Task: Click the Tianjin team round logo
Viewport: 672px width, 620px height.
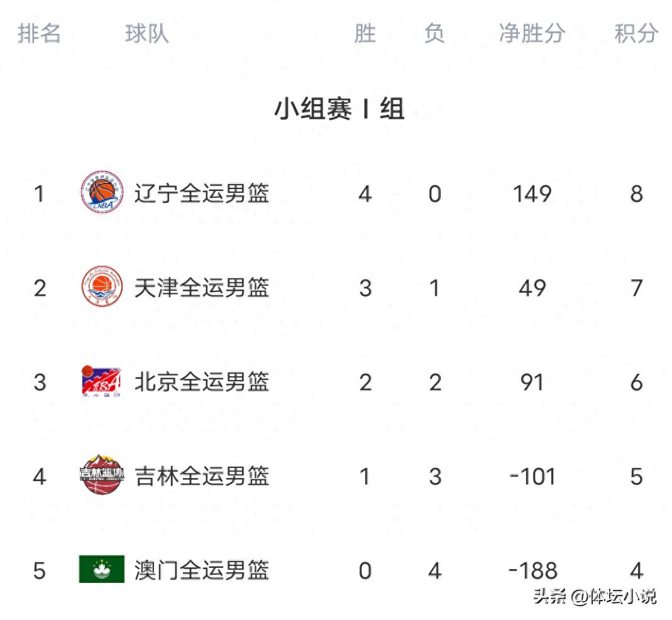Action: tap(102, 287)
